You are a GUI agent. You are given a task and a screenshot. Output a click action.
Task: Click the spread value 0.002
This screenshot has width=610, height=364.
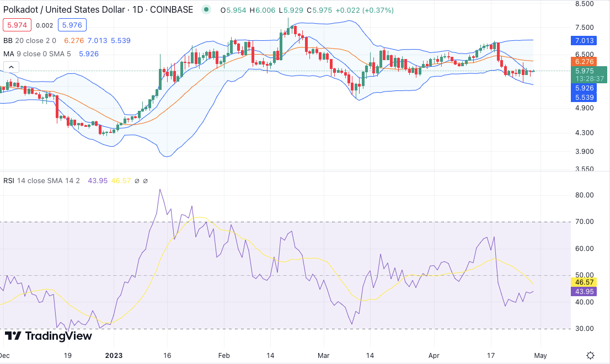click(44, 25)
